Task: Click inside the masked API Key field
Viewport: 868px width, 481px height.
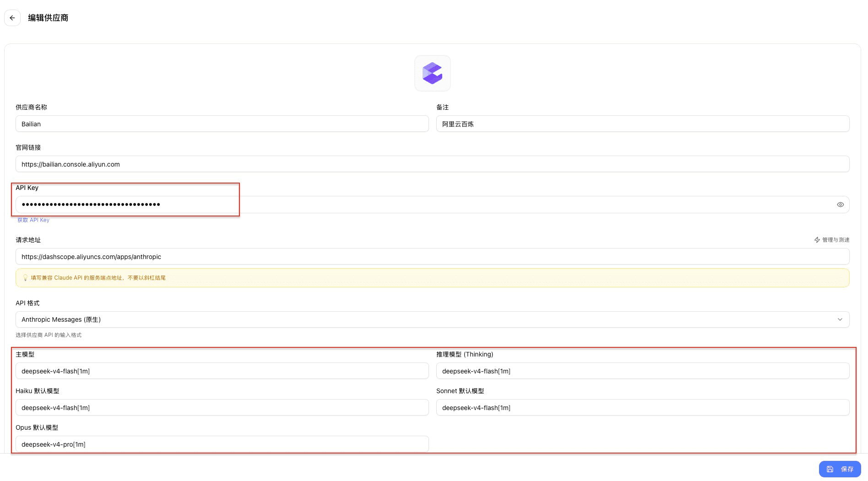Action: click(x=412, y=205)
